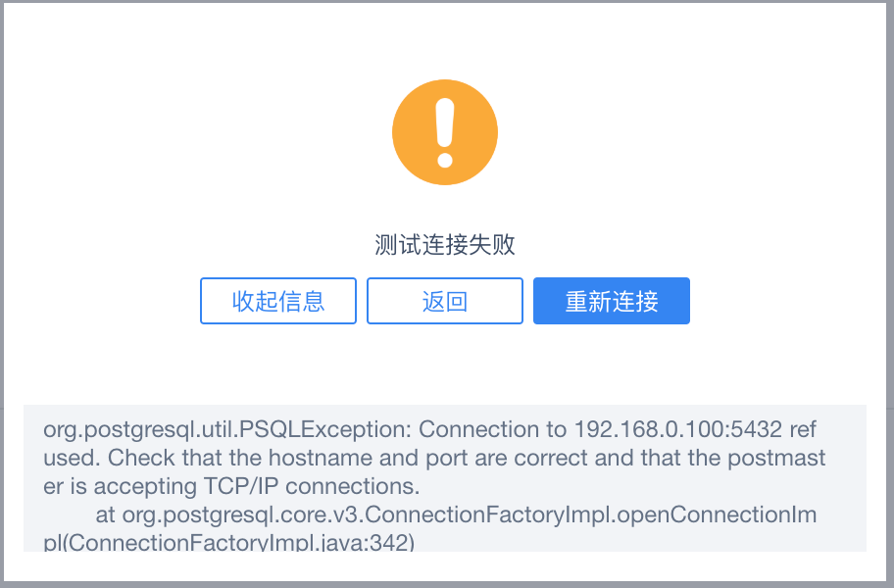Image resolution: width=894 pixels, height=588 pixels.
Task: Click the orange warning circle icon
Action: click(x=445, y=132)
